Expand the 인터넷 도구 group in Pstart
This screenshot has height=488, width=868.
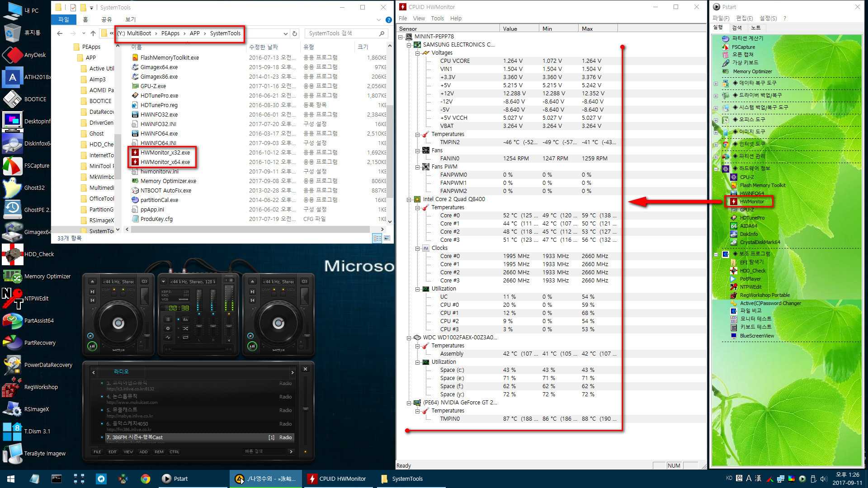click(716, 145)
